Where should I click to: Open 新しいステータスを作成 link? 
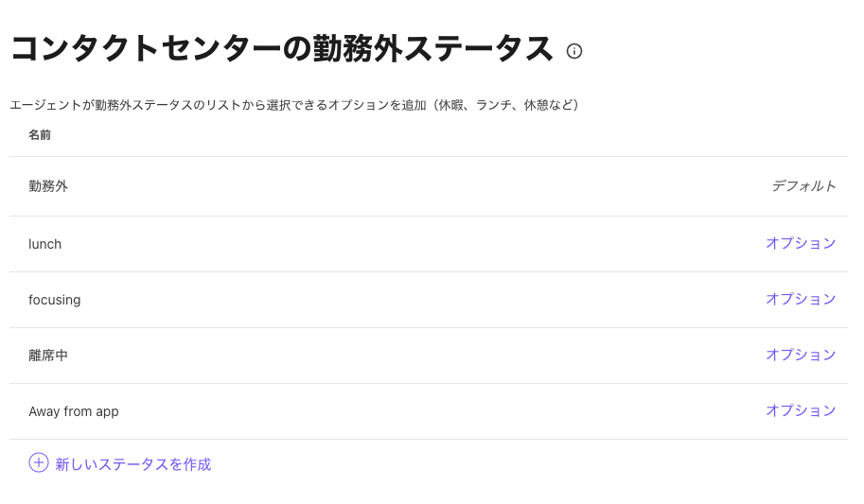(132, 464)
